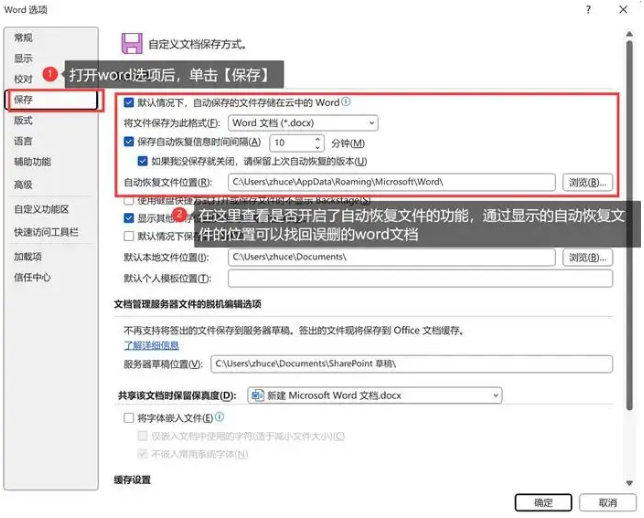Open the 加载项 category
The width and height of the screenshot is (644, 518).
pos(28,257)
